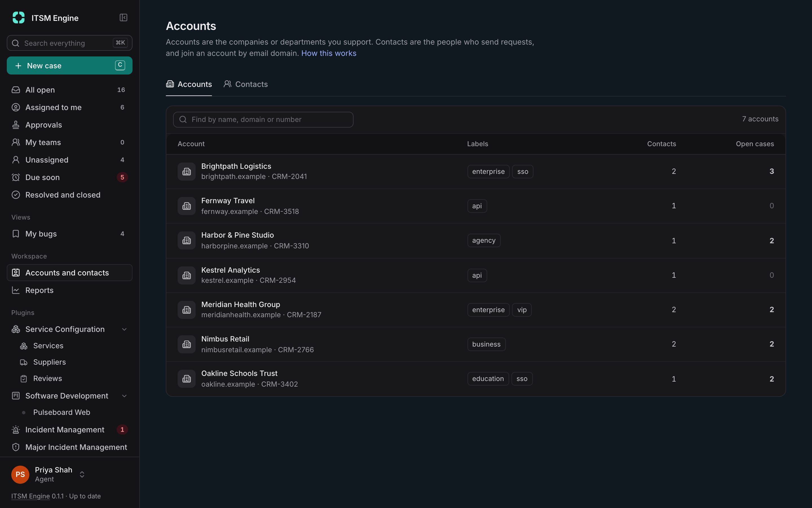The width and height of the screenshot is (812, 508).
Task: Click the Kestrel Analytics building icon
Action: (187, 275)
